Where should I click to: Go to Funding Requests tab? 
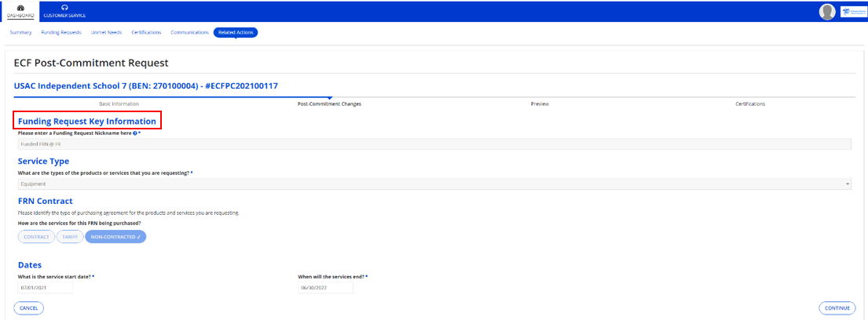[x=61, y=33]
